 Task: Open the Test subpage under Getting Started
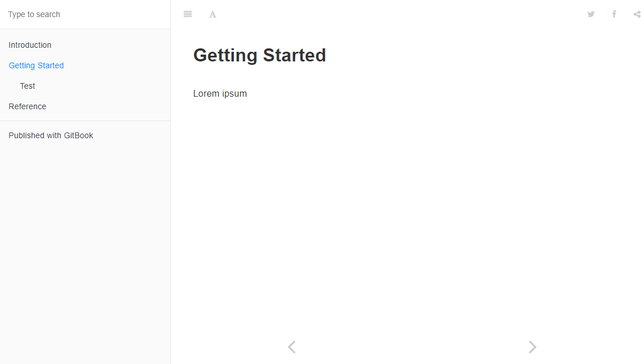[x=27, y=85]
